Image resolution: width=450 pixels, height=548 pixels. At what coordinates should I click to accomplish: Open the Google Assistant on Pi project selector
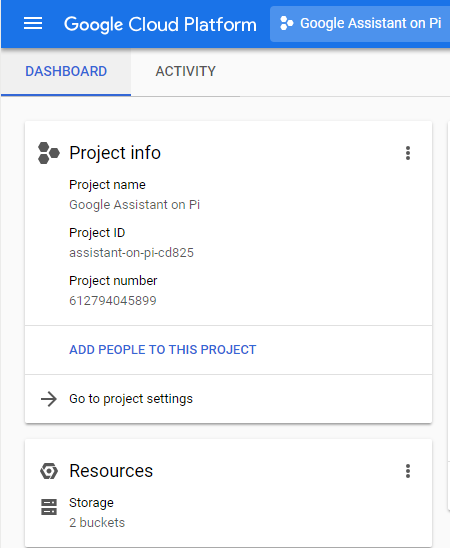[x=360, y=24]
